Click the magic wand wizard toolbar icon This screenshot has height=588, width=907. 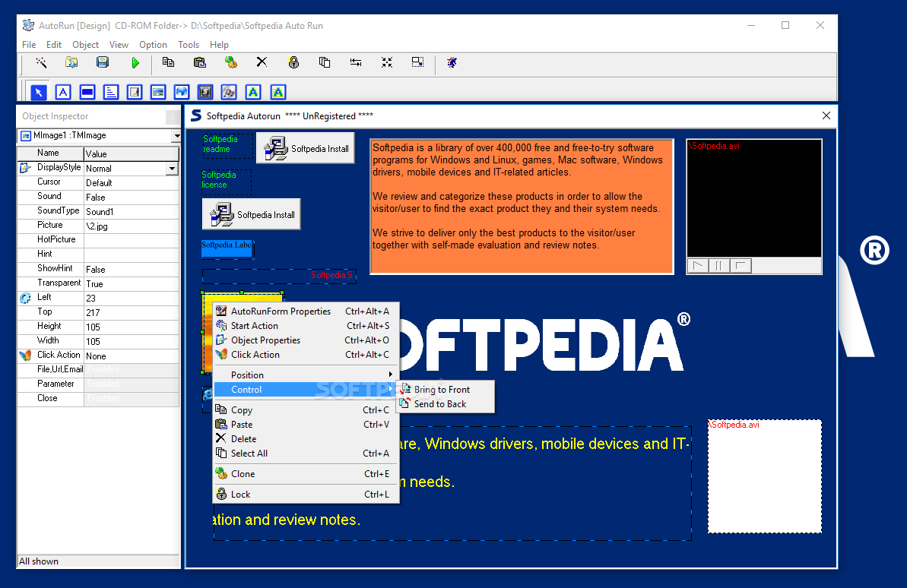pyautogui.click(x=40, y=62)
